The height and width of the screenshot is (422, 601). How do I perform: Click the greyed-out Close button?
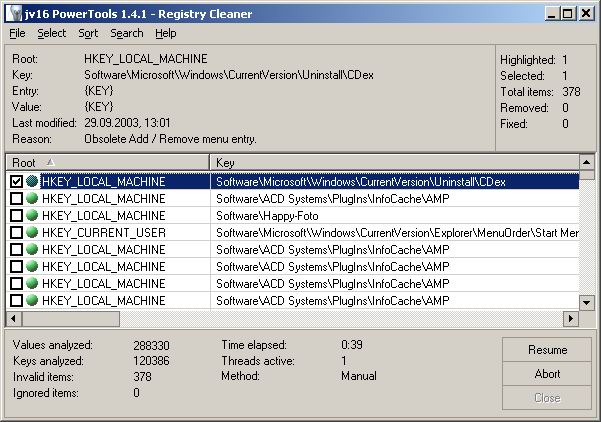(547, 398)
